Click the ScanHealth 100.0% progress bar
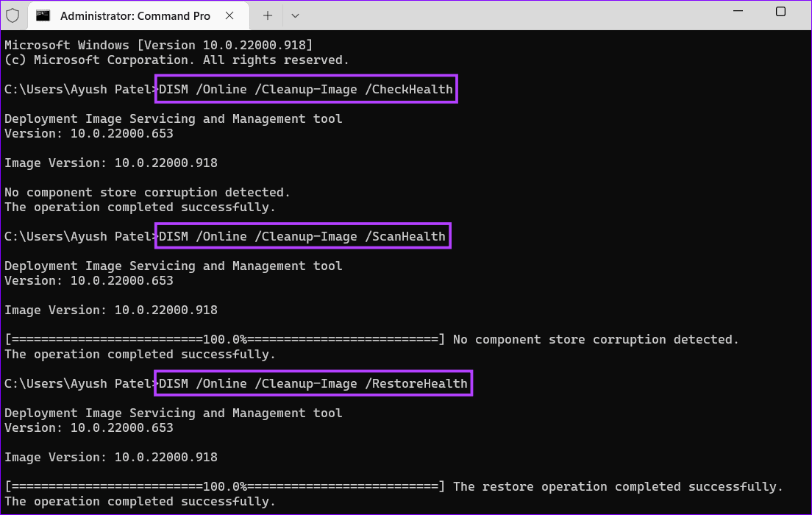812x515 pixels. 224,339
